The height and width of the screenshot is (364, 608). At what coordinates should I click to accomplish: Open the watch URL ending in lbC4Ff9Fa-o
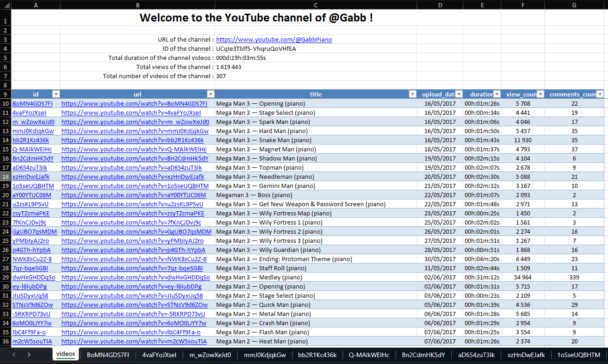coord(131,332)
